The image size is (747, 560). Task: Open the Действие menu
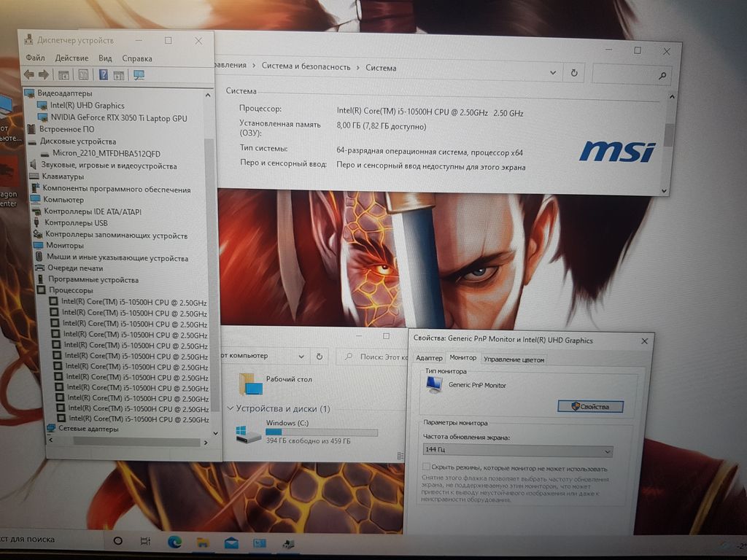(72, 58)
